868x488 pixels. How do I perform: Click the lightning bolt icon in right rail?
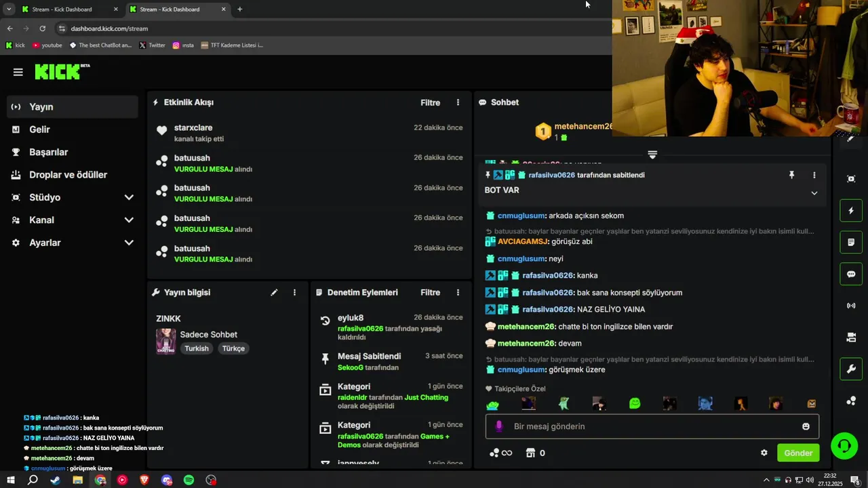(x=851, y=211)
